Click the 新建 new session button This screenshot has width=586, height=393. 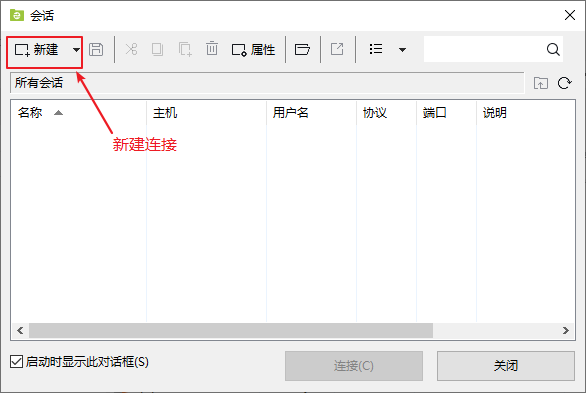click(x=37, y=50)
